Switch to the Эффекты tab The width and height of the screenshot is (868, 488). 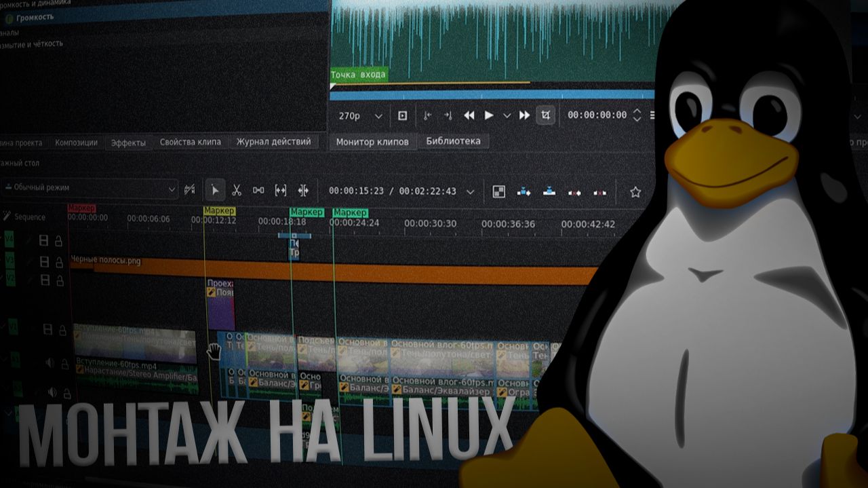coord(128,143)
